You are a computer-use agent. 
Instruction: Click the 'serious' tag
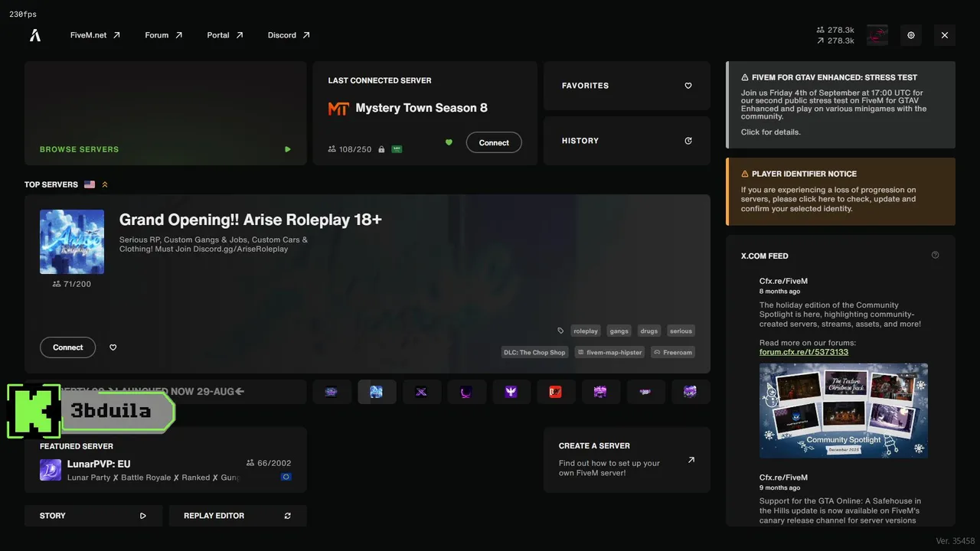[x=681, y=331]
